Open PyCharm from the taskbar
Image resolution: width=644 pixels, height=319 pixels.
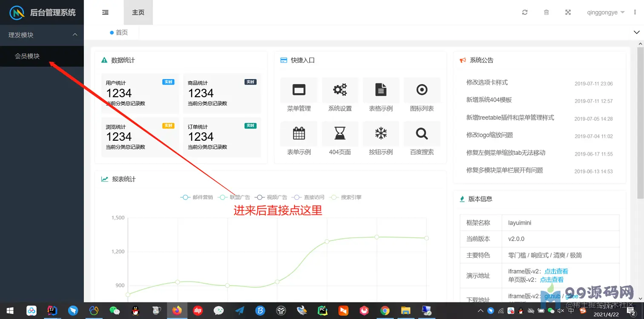[322, 311]
